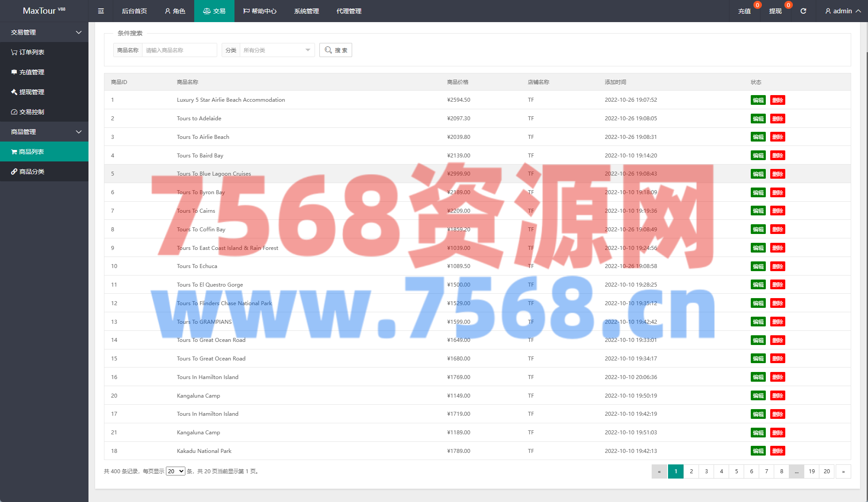Open the 代理管理 menu item
868x502 pixels.
point(349,11)
